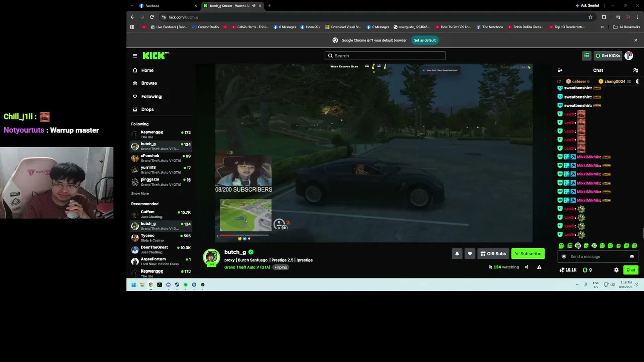The width and height of the screenshot is (644, 362).
Task: Click the stream video player
Action: pos(374,153)
